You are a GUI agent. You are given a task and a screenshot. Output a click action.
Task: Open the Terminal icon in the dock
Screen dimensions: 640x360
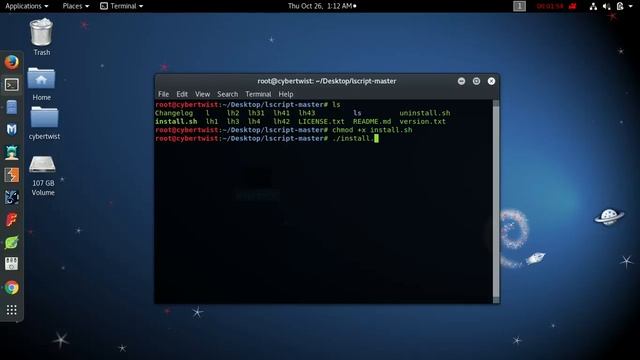tap(11, 85)
